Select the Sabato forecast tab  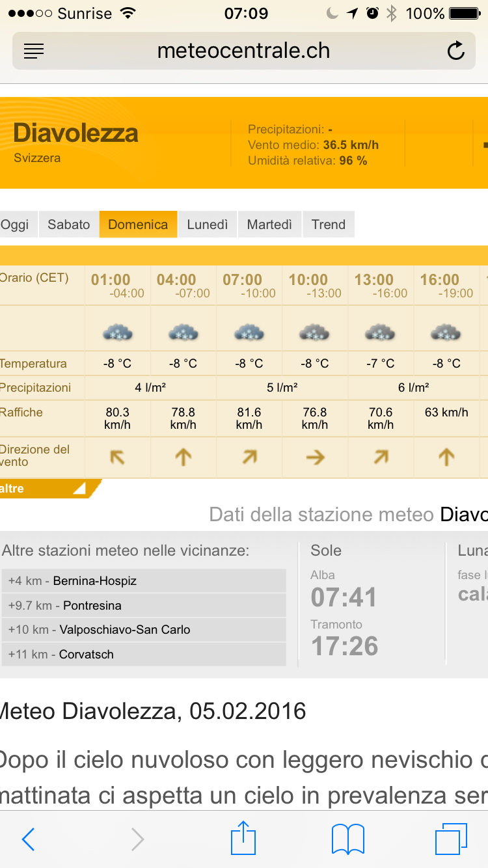69,224
